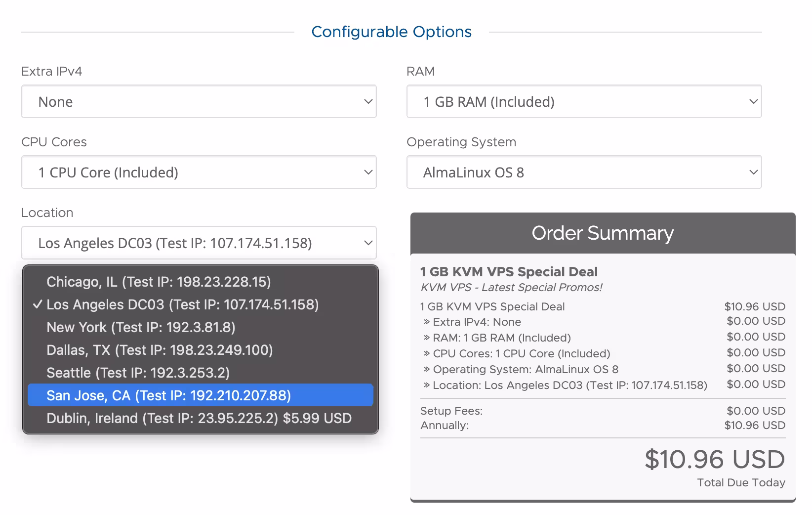Pick Dallas, TX from the list
812x515 pixels.
point(160,350)
